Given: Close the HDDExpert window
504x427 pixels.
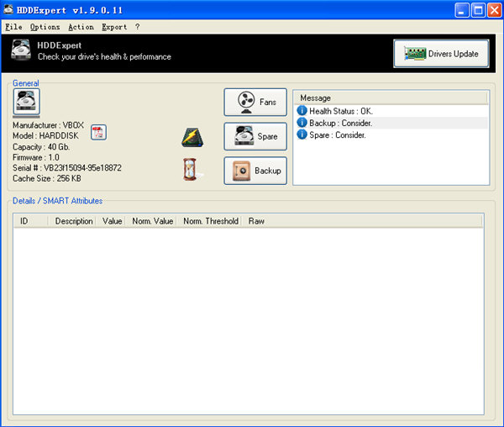Looking at the screenshot, I should pyautogui.click(x=495, y=10).
